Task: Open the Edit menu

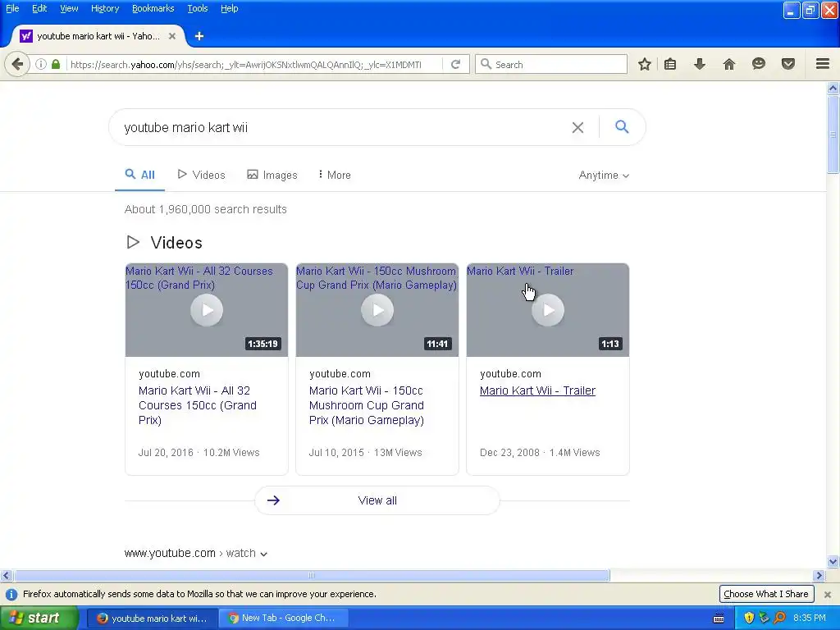Action: (x=39, y=8)
